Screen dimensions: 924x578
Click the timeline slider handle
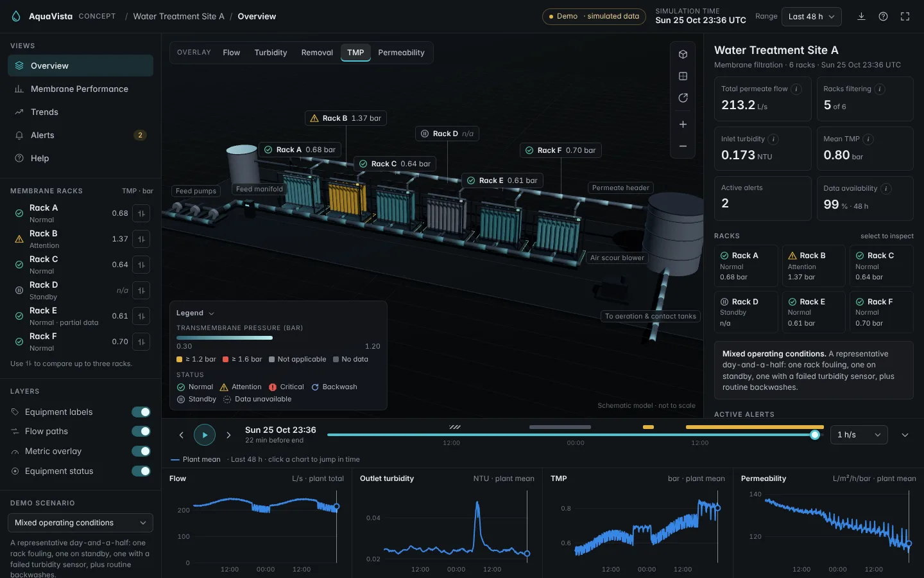815,435
